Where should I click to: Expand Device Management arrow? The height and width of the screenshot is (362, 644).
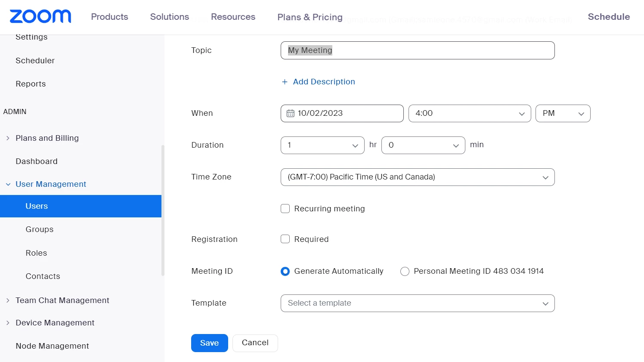click(8, 323)
